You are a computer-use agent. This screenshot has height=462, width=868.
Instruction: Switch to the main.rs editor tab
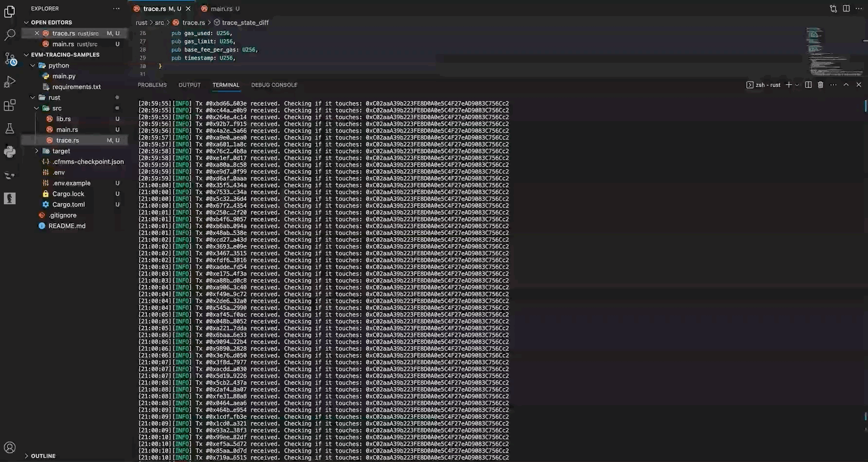(x=221, y=9)
